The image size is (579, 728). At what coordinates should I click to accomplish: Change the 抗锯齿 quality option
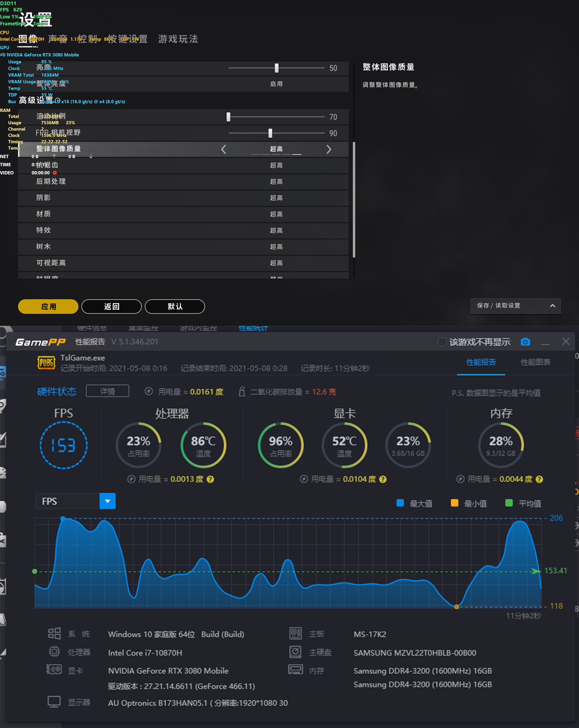(x=276, y=165)
